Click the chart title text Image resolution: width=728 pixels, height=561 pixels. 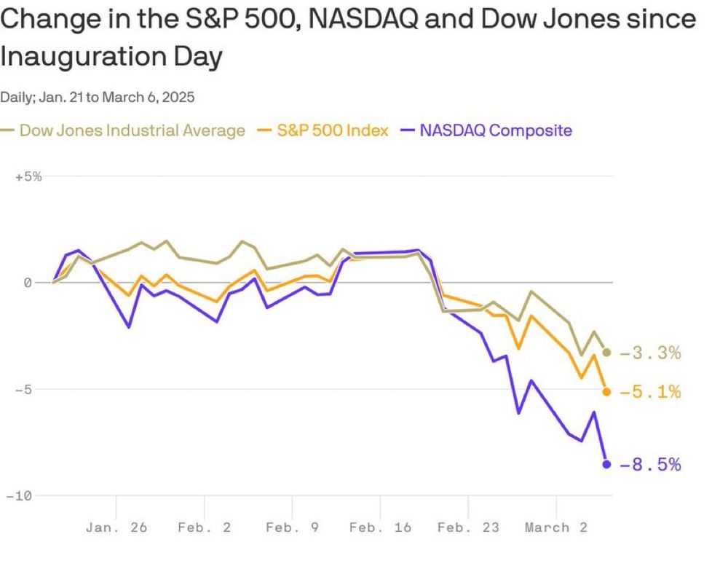[348, 38]
